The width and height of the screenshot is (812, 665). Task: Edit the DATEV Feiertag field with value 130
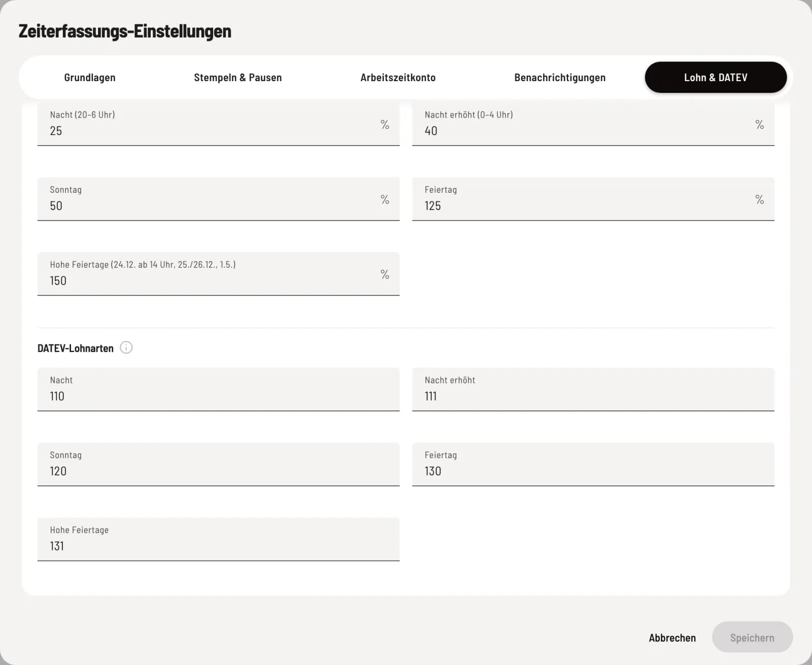(593, 465)
